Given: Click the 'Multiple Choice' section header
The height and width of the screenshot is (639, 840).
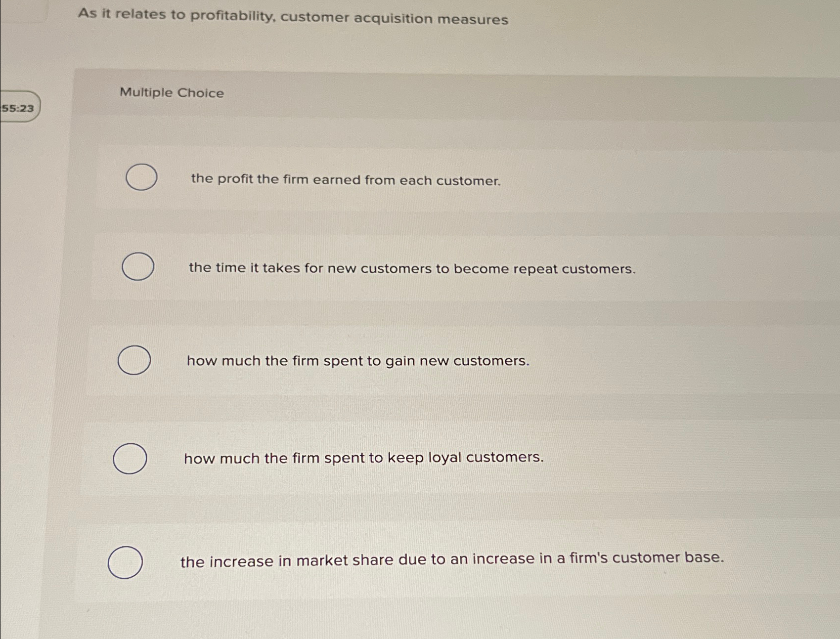Looking at the screenshot, I should (x=172, y=93).
